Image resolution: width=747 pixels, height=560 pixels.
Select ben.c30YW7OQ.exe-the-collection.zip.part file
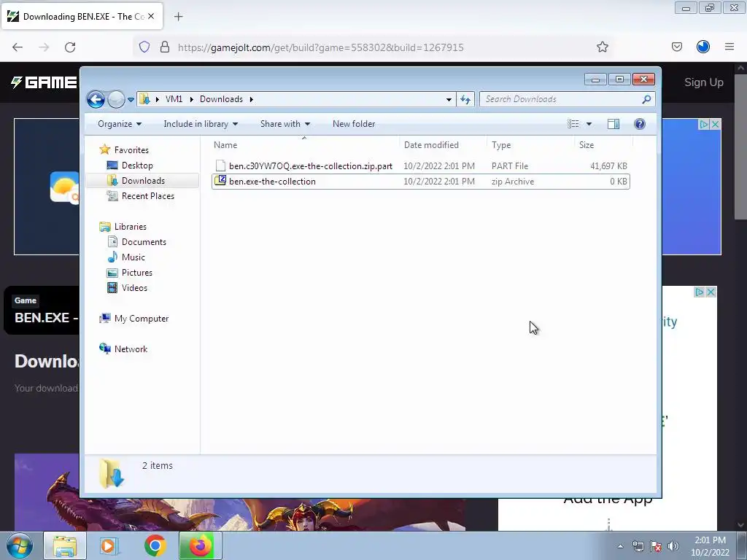pos(421,166)
